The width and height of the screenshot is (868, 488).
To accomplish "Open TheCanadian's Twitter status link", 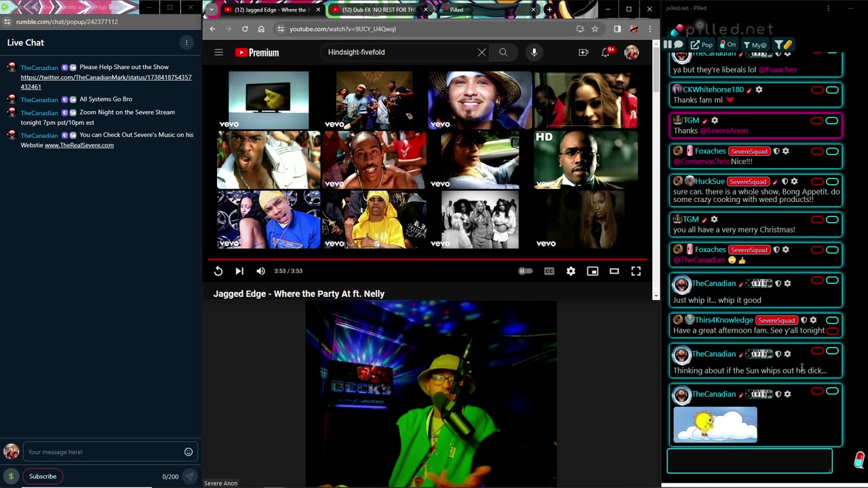I will [x=106, y=82].
